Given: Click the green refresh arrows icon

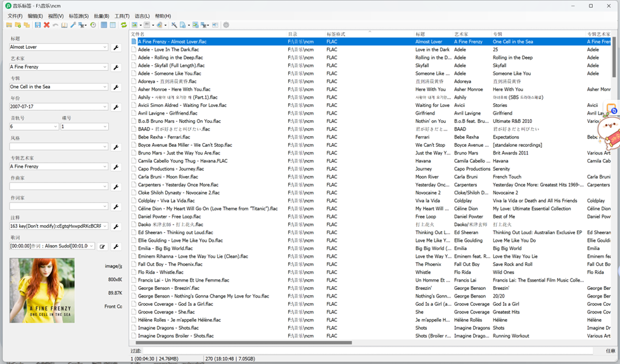Looking at the screenshot, I should click(123, 25).
